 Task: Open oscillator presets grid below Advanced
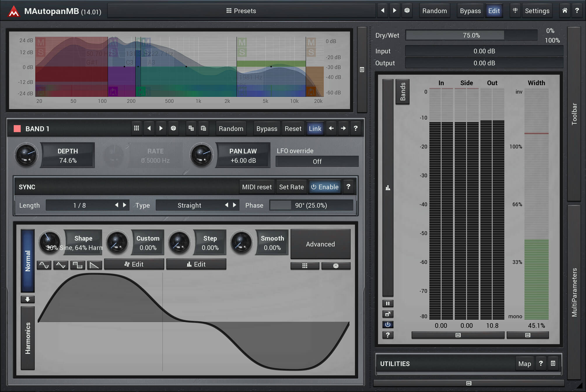305,266
